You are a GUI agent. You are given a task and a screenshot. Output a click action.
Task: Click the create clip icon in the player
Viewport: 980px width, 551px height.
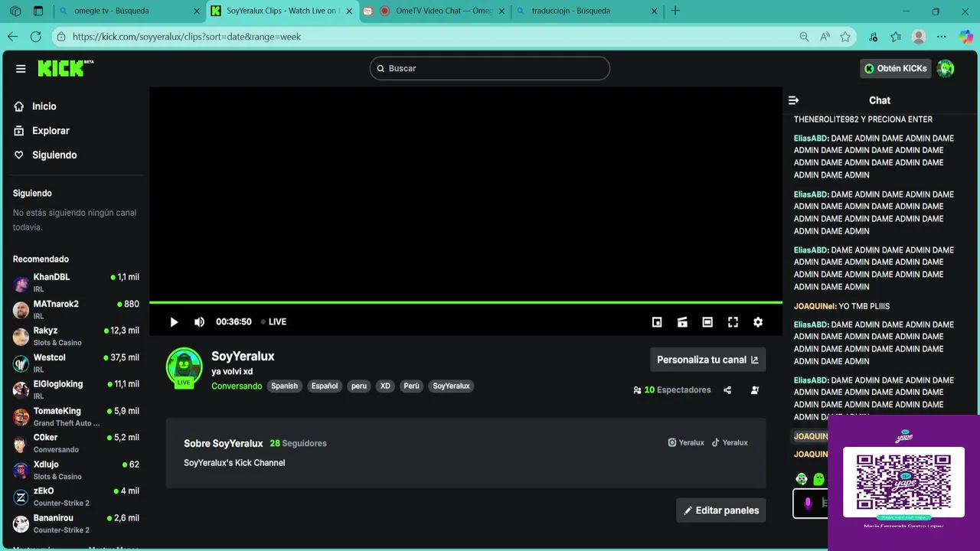[x=682, y=322]
